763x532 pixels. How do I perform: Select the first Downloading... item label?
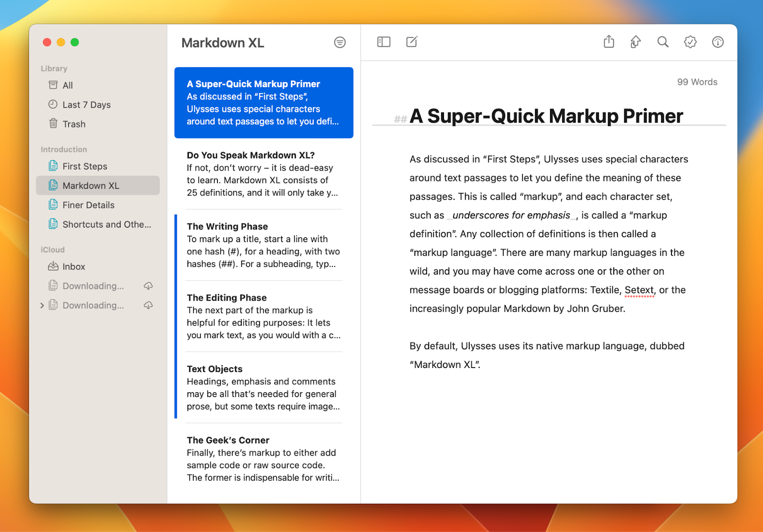pyautogui.click(x=93, y=286)
